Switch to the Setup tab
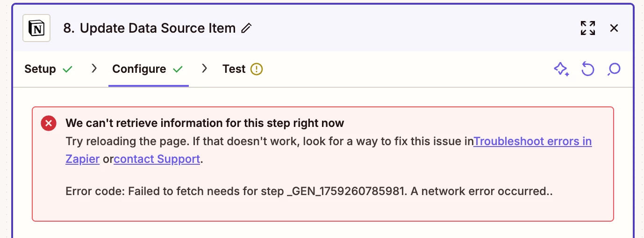644x238 pixels. tap(40, 69)
